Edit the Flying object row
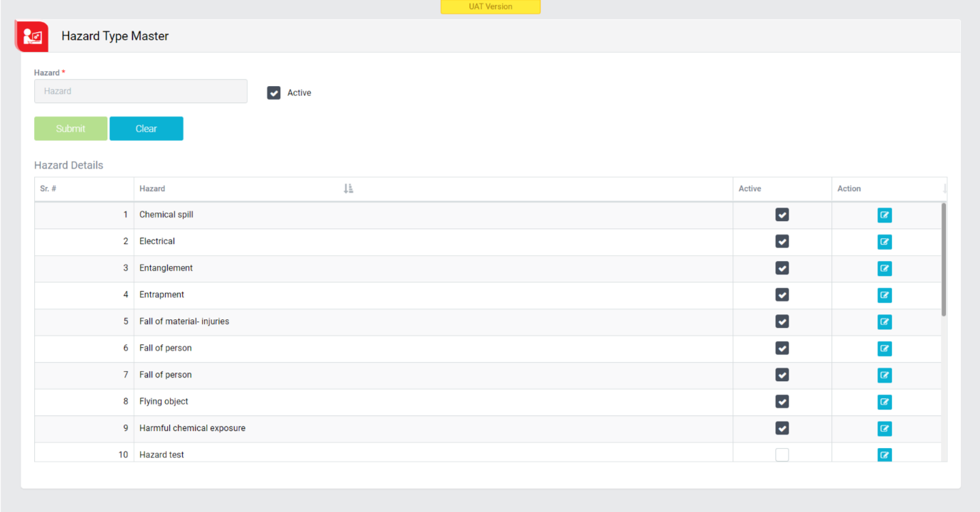Viewport: 980px width, 512px height. (884, 402)
